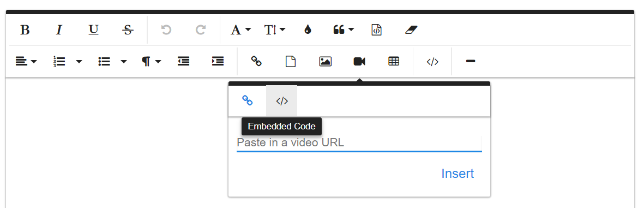
Task: Click the Increase Indent icon
Action: pyautogui.click(x=218, y=62)
